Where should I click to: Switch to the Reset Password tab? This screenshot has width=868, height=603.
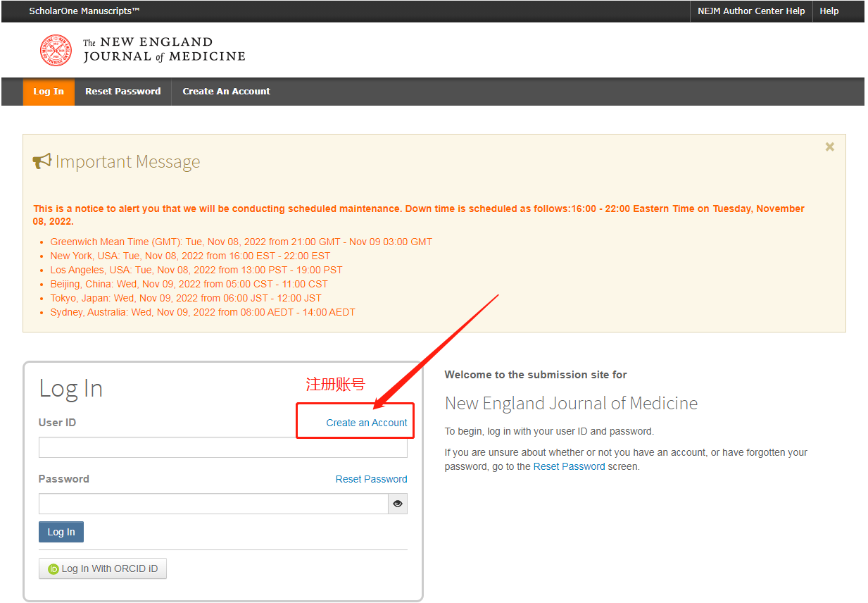123,92
